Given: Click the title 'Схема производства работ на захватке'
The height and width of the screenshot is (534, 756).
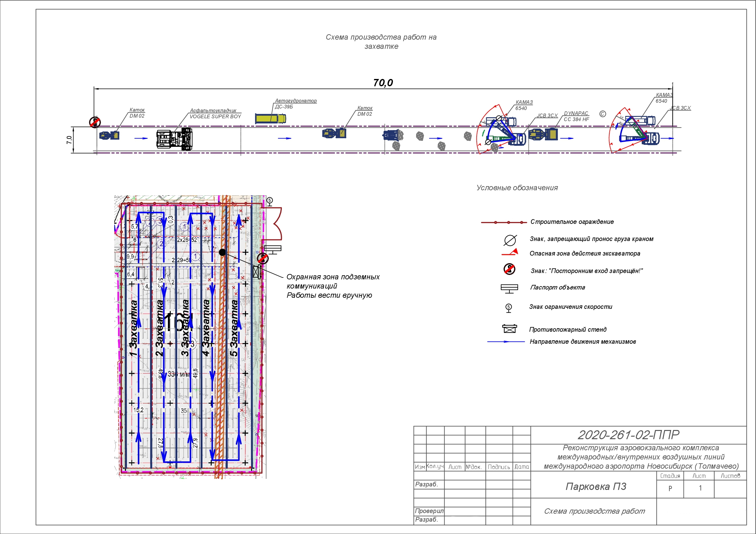Looking at the screenshot, I should 381,42.
